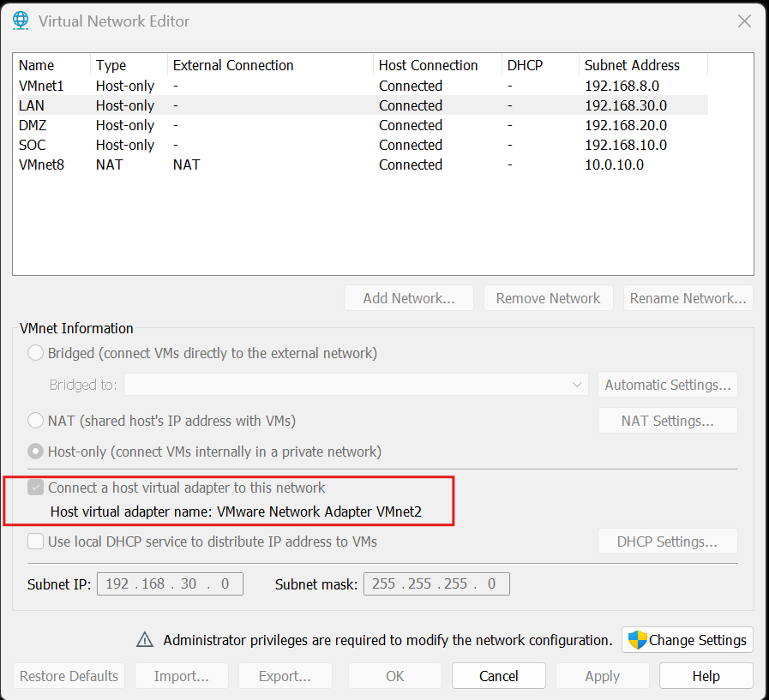Close the Virtual Network Editor window
The height and width of the screenshot is (700, 769).
pyautogui.click(x=744, y=21)
